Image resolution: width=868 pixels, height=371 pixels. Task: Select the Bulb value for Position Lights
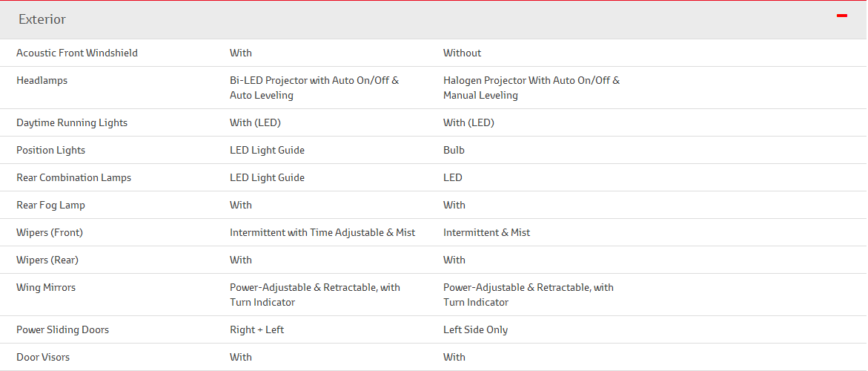(454, 151)
